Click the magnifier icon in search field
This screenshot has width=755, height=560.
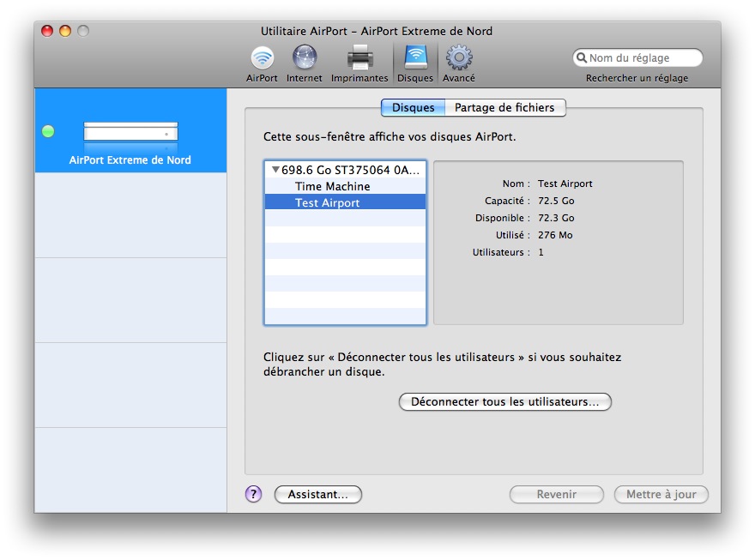(582, 57)
